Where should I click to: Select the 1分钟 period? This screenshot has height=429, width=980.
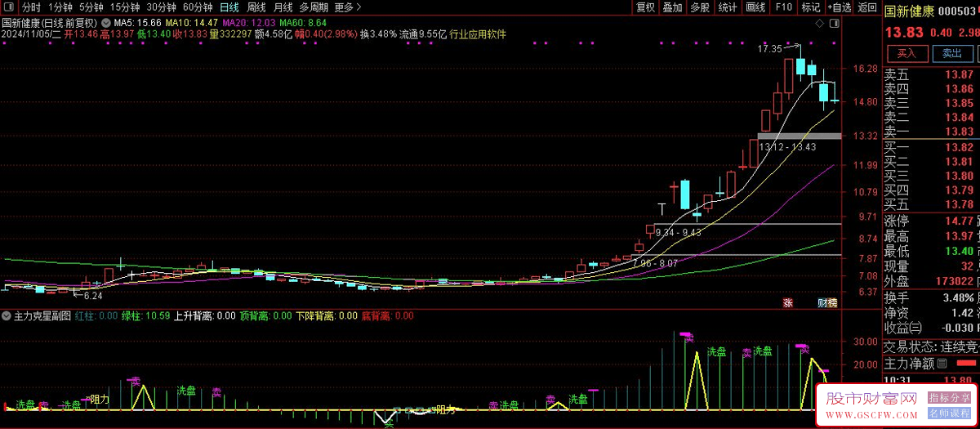click(x=60, y=7)
